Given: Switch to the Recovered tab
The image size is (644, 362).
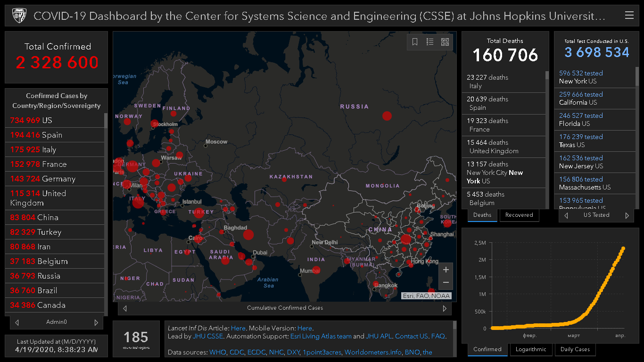Looking at the screenshot, I should pyautogui.click(x=519, y=215).
